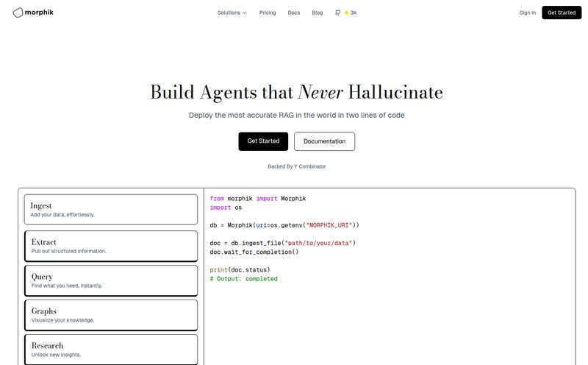
Task: Select the Extract tab card
Action: click(111, 246)
